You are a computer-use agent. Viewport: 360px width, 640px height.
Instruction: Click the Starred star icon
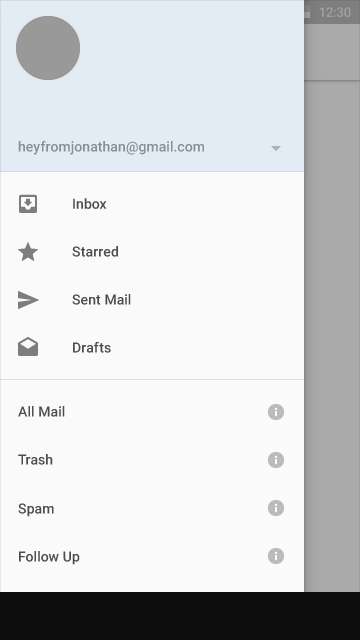click(28, 252)
